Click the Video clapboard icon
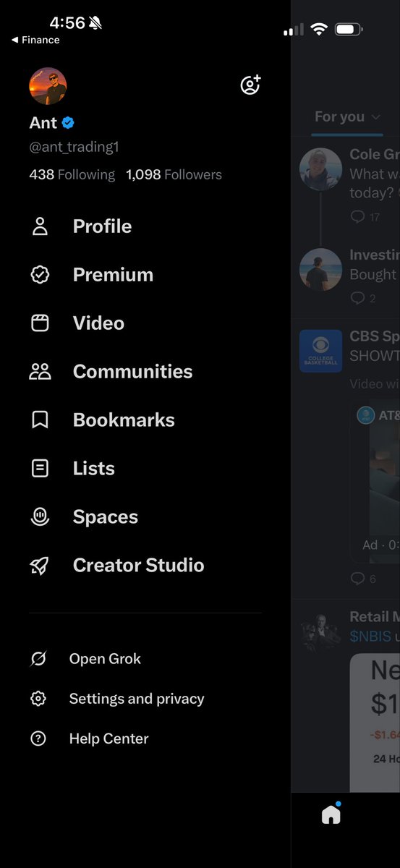This screenshot has width=400, height=868. (x=40, y=323)
